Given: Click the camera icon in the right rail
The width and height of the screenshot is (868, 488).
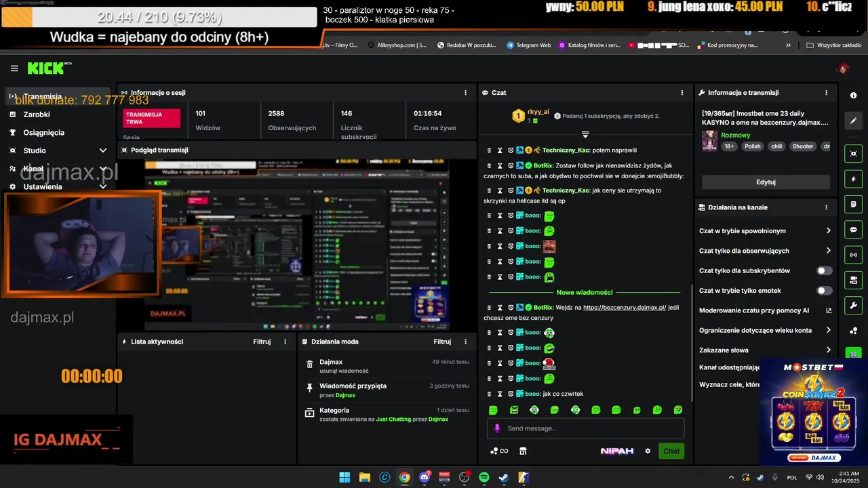Looking at the screenshot, I should [x=854, y=280].
